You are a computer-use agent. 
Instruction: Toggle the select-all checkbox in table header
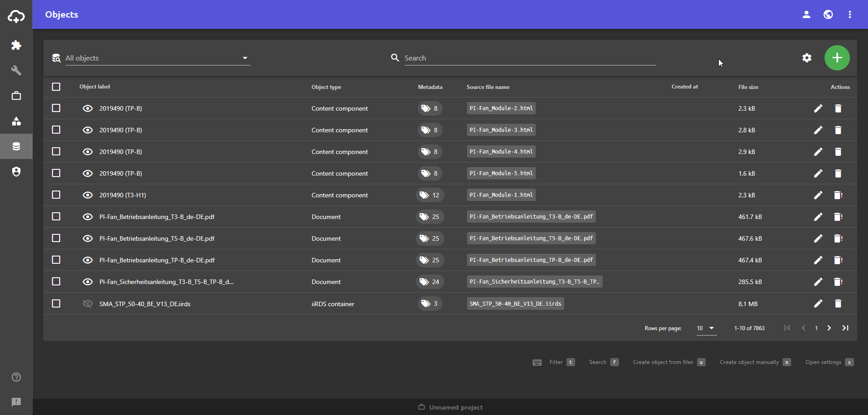pyautogui.click(x=56, y=87)
